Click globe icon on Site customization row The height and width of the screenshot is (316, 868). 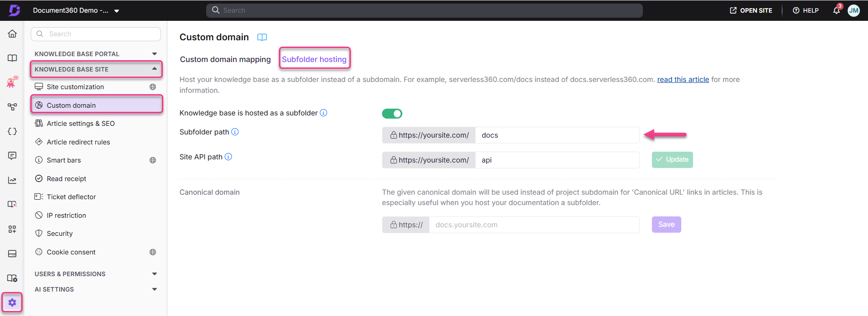tap(153, 87)
